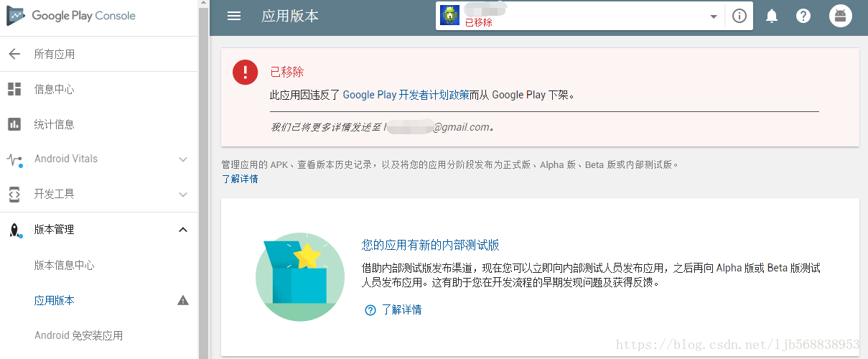
Task: Collapse the 版本管理 section
Action: click(x=183, y=230)
